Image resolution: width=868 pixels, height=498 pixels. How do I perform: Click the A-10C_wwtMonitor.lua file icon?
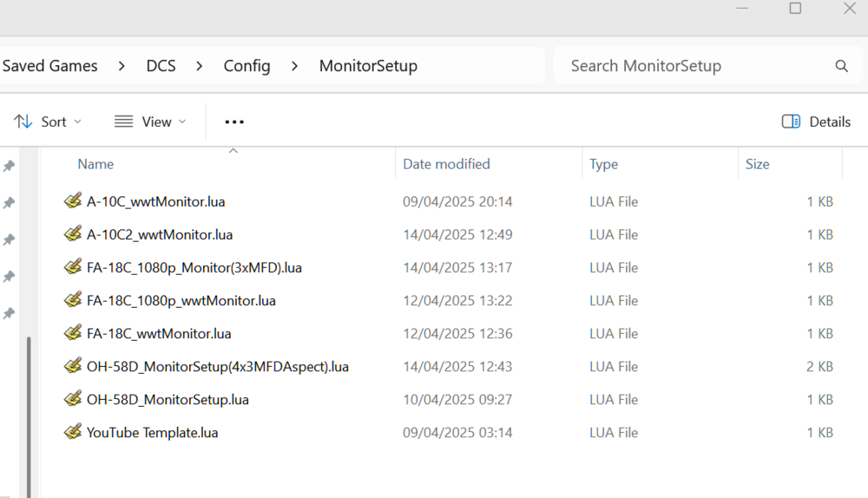[x=73, y=201]
